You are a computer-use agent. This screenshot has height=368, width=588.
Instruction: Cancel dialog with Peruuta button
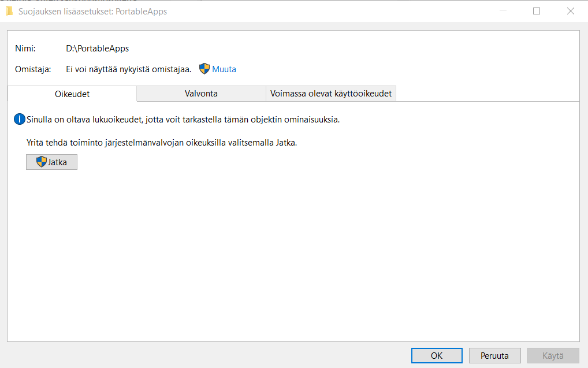(x=494, y=356)
